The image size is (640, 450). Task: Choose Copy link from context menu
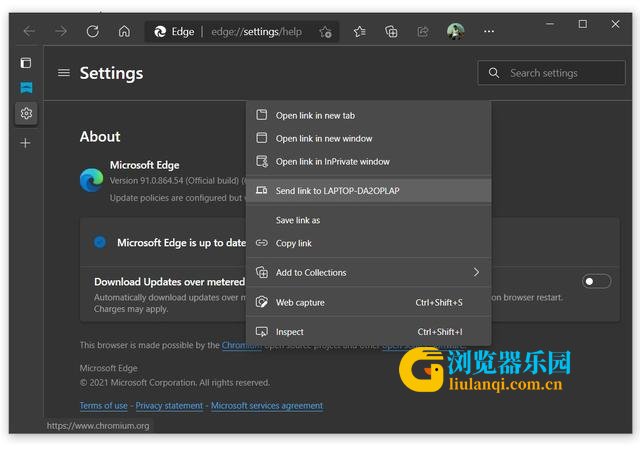click(x=369, y=243)
